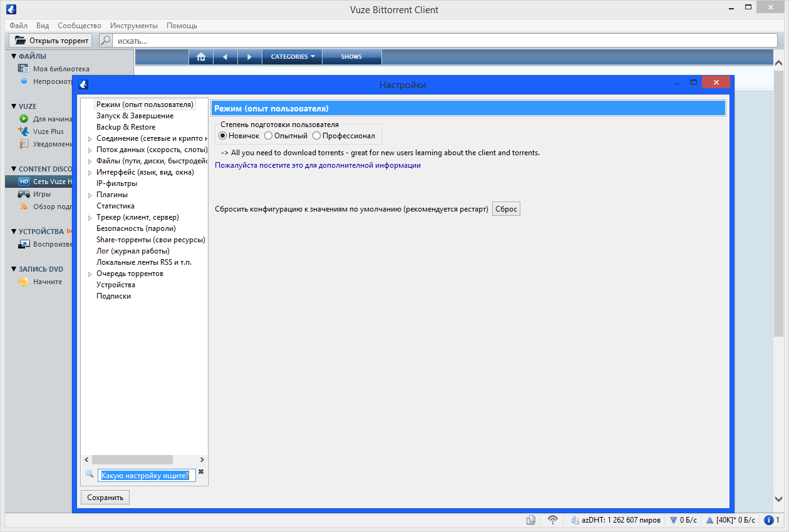Image resolution: width=789 pixels, height=532 pixels.
Task: Open the Инструменты menu
Action: 134,26
